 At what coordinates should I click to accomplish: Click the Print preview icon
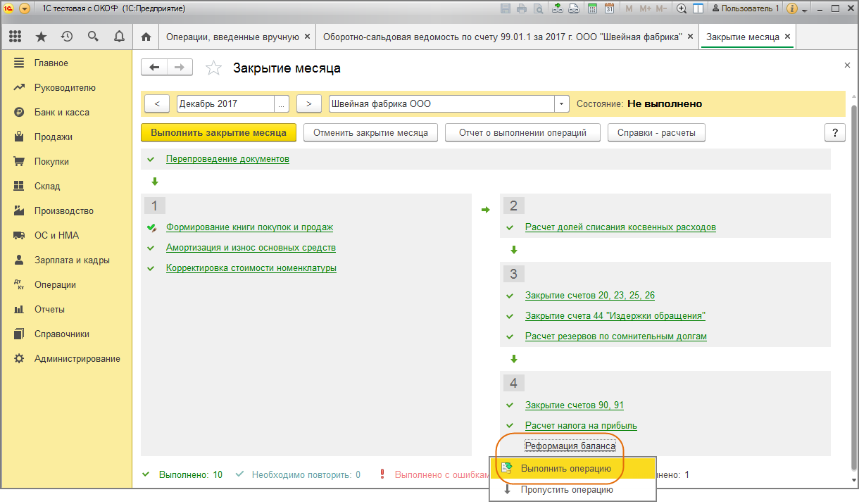click(539, 8)
